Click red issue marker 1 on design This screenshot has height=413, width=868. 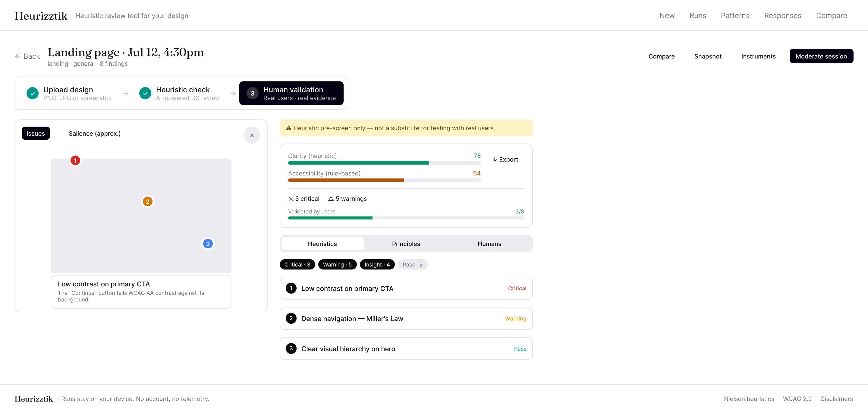coord(75,160)
